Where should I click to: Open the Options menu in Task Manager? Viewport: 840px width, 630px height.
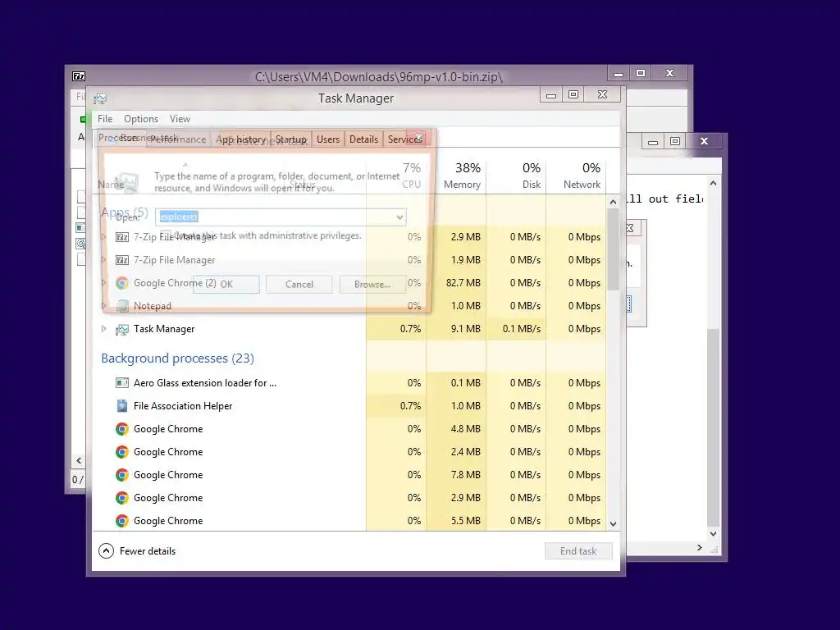(x=141, y=119)
